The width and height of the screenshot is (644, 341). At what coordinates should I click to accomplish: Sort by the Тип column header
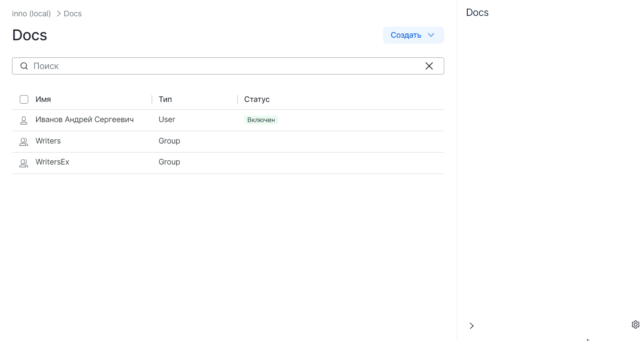point(165,99)
